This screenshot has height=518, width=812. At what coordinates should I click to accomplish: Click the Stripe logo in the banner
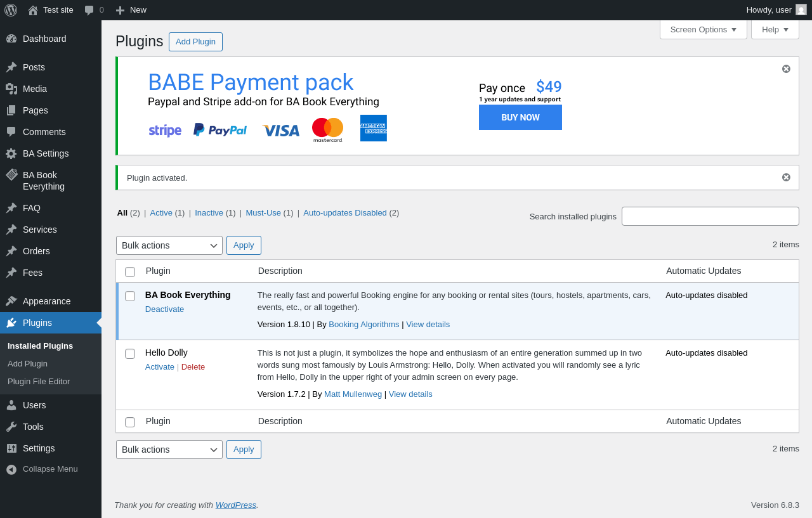coord(165,131)
